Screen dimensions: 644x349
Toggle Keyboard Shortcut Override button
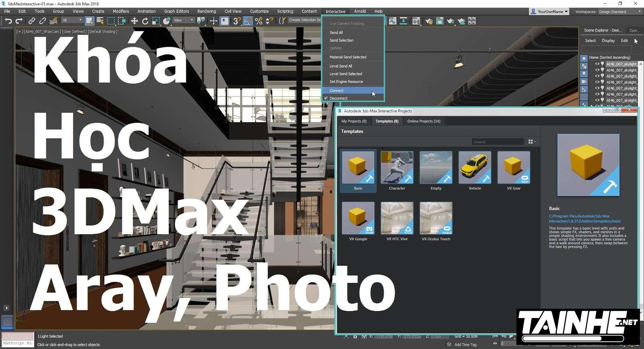[x=225, y=21]
